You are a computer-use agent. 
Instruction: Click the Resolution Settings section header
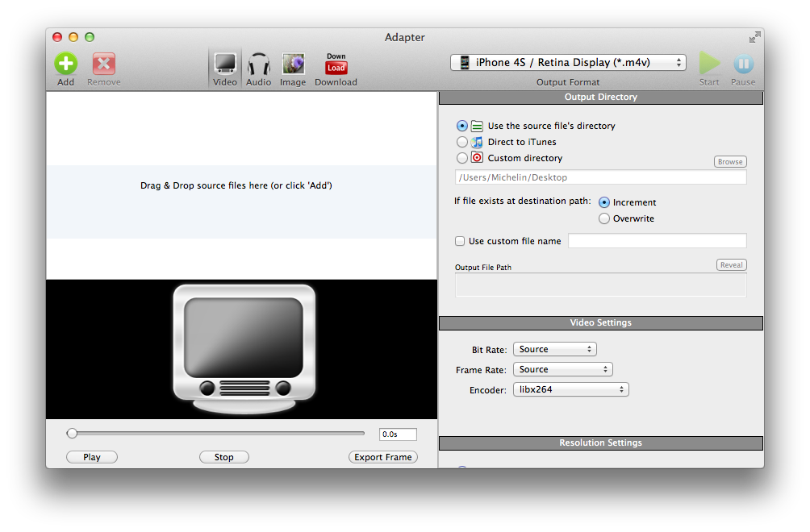(601, 443)
